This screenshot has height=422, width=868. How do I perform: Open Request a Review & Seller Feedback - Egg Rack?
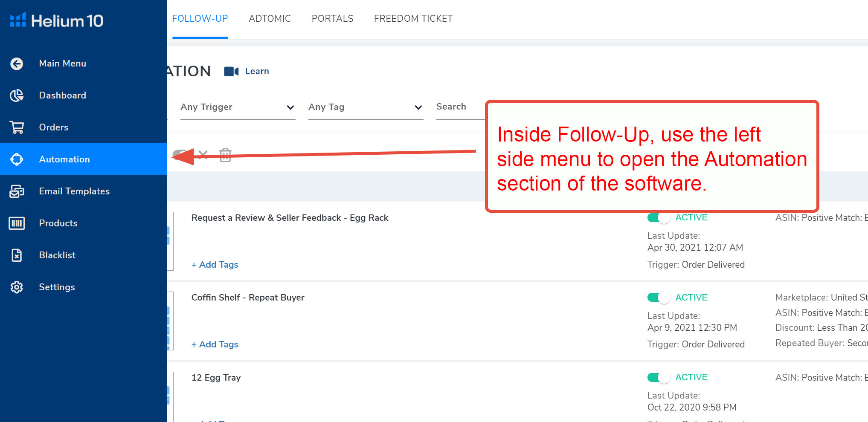(x=290, y=218)
